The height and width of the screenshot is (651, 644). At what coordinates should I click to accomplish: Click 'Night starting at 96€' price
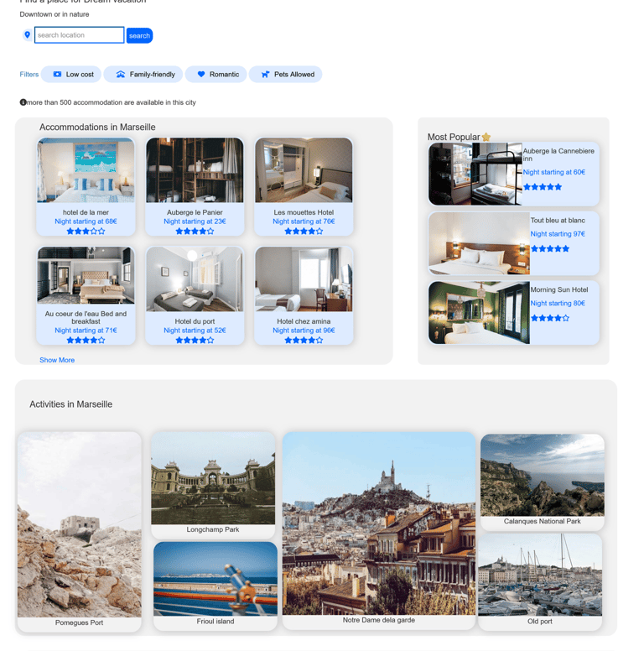click(304, 330)
